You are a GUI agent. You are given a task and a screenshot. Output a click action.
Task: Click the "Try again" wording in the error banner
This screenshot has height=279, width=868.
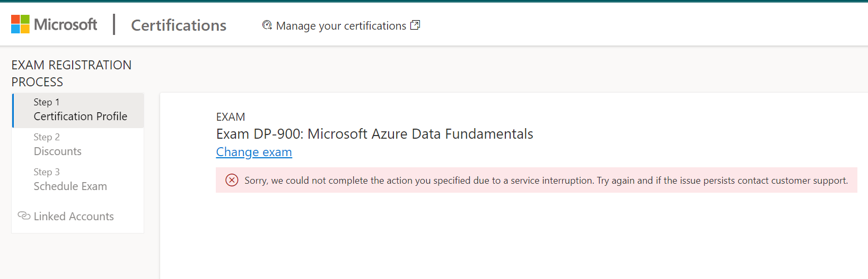coord(616,181)
